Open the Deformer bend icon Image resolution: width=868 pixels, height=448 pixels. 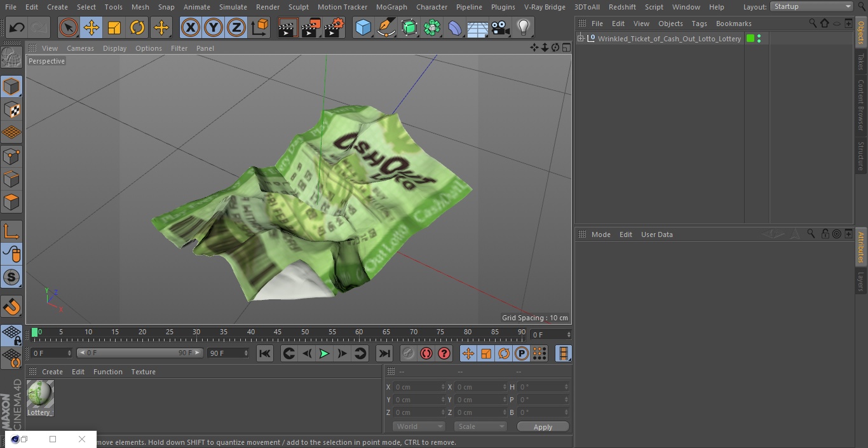454,27
